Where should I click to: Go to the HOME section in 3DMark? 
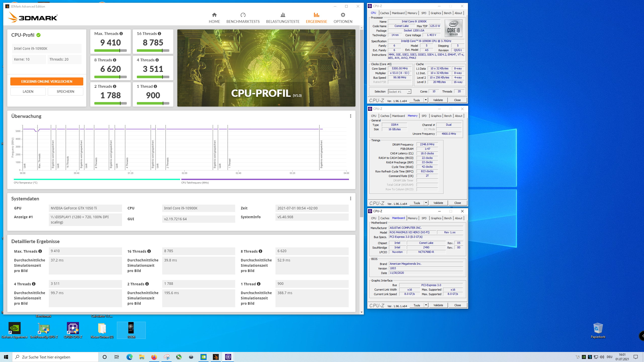(x=214, y=18)
